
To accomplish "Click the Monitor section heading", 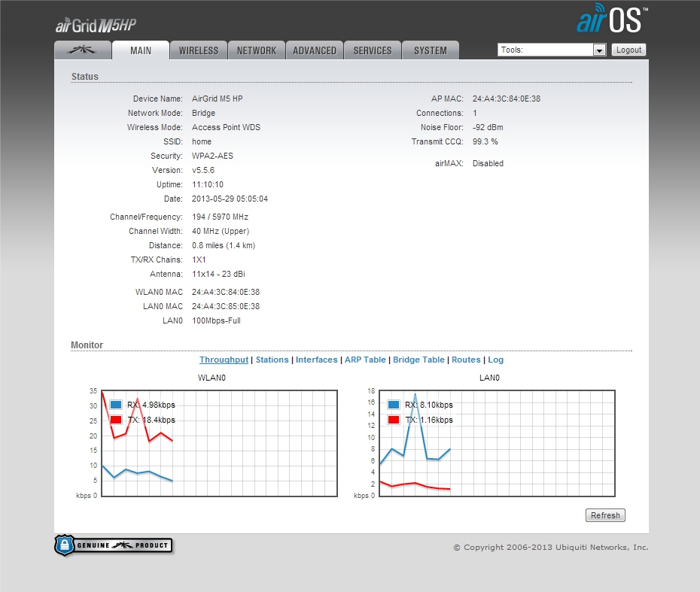I will [x=87, y=345].
